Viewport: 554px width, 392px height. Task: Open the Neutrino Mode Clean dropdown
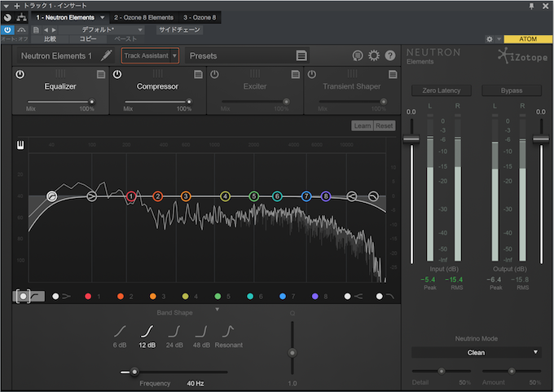(477, 352)
